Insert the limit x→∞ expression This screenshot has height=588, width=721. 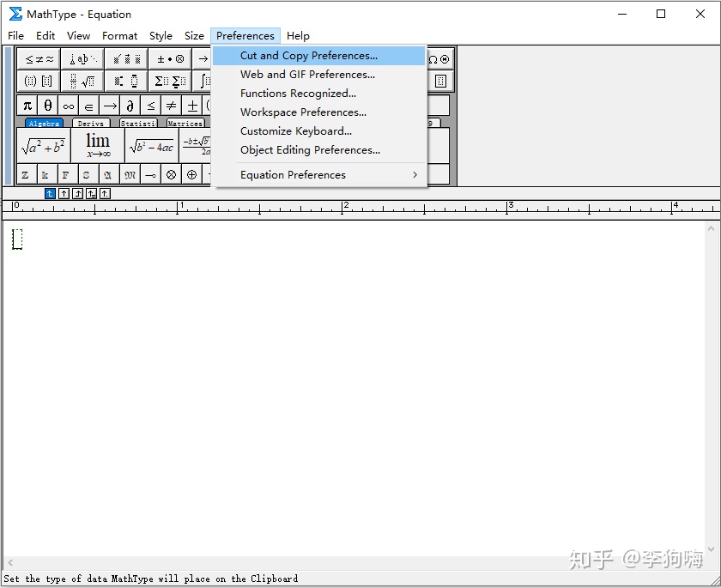[98, 146]
